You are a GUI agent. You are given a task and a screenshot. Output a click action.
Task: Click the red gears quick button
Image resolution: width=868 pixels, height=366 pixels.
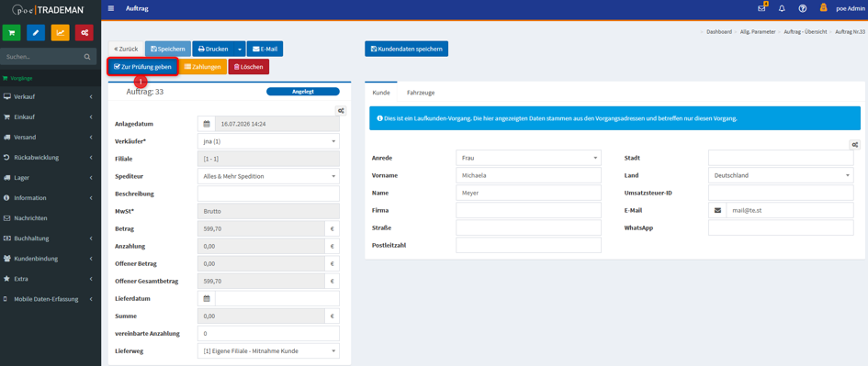[85, 33]
